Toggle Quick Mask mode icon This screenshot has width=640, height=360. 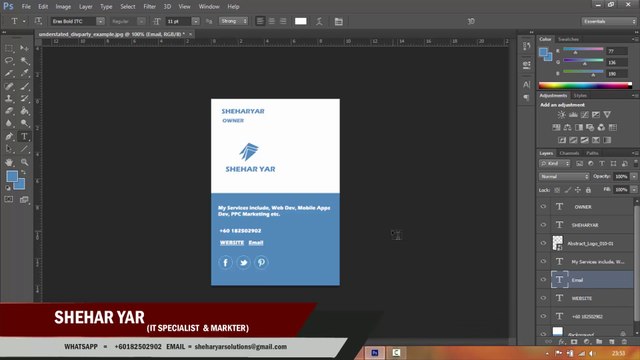9,199
